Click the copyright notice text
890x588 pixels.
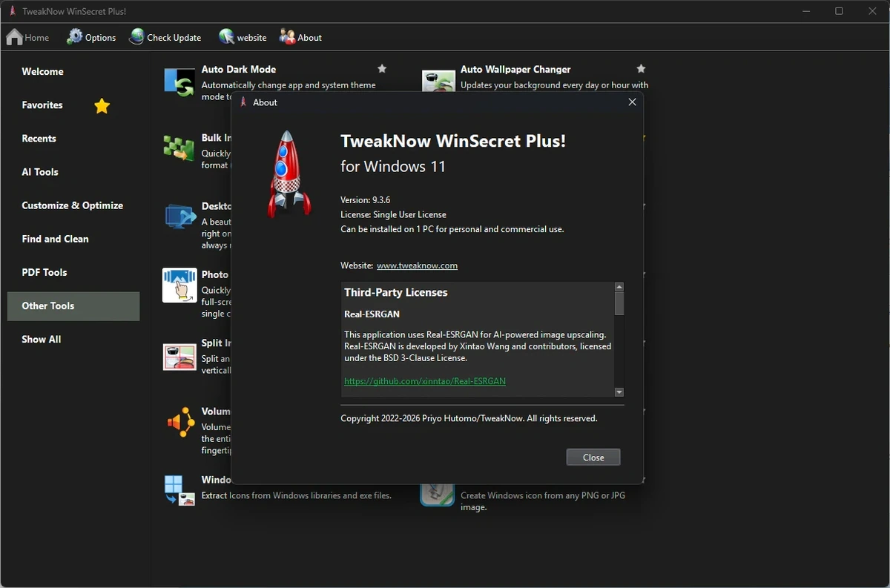click(469, 418)
